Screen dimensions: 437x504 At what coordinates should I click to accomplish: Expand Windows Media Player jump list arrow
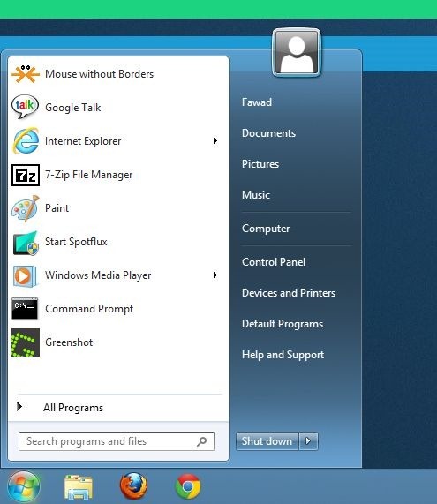point(215,275)
